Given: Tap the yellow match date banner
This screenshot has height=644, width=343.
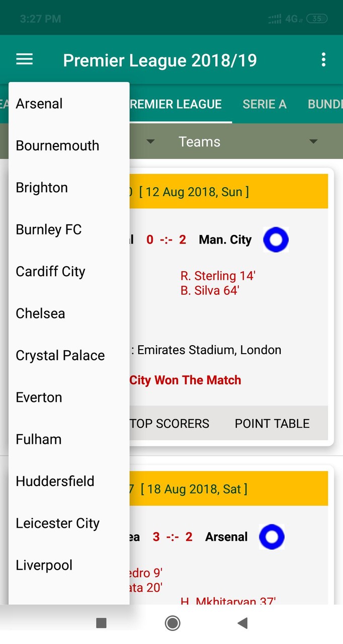Looking at the screenshot, I should [226, 192].
